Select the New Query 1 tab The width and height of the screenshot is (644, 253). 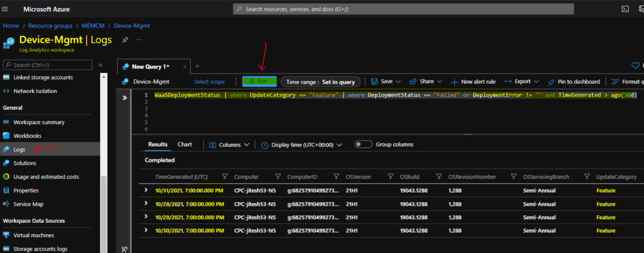point(154,67)
